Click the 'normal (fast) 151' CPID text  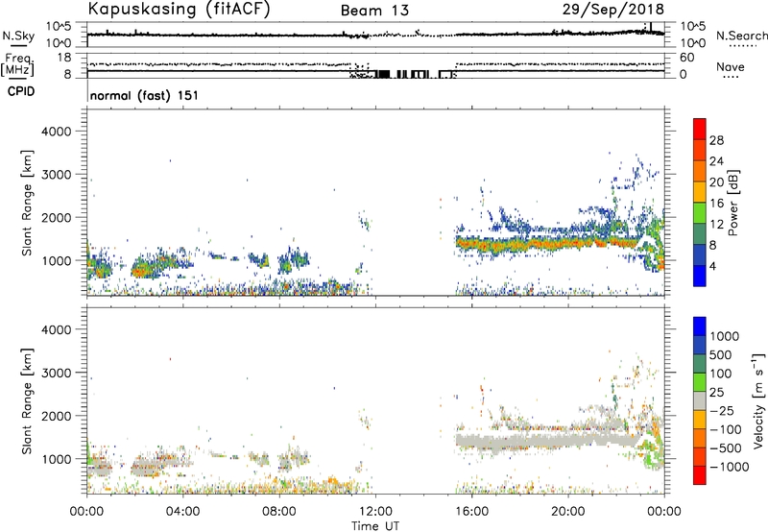coord(145,95)
